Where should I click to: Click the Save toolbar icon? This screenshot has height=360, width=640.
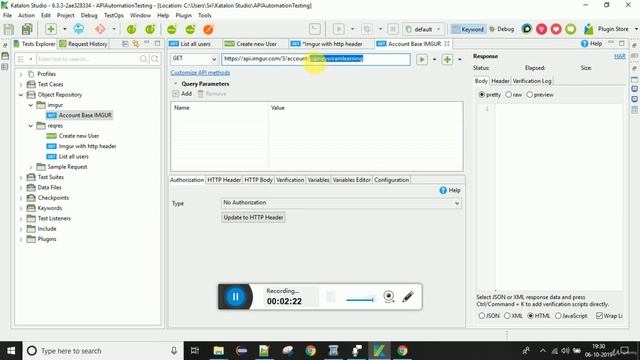click(x=9, y=29)
